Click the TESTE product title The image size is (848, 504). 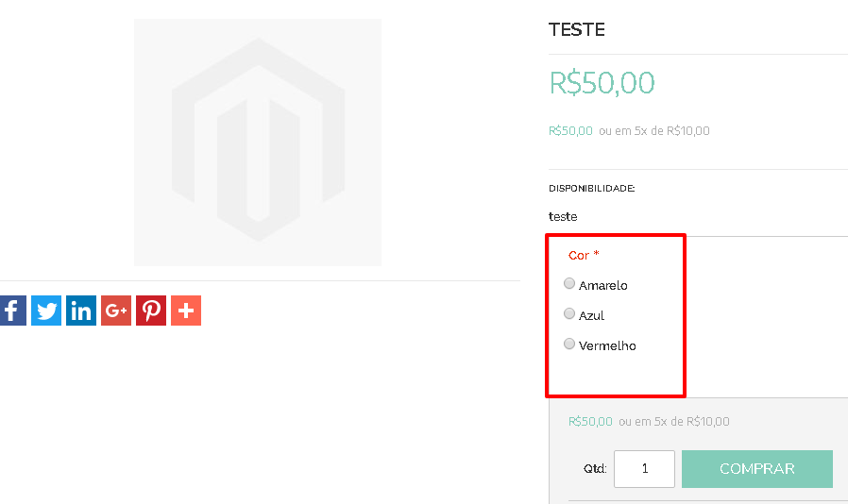[x=577, y=30]
